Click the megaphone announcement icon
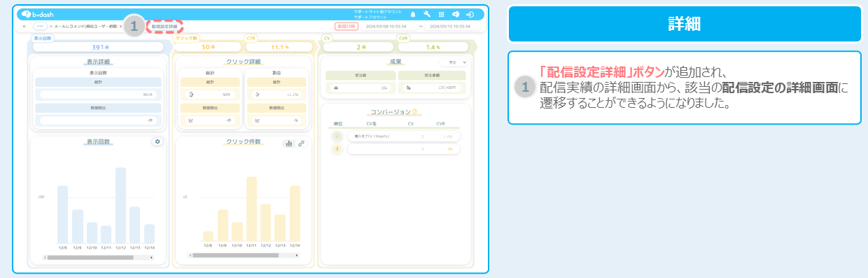The width and height of the screenshot is (868, 278). pyautogui.click(x=455, y=14)
